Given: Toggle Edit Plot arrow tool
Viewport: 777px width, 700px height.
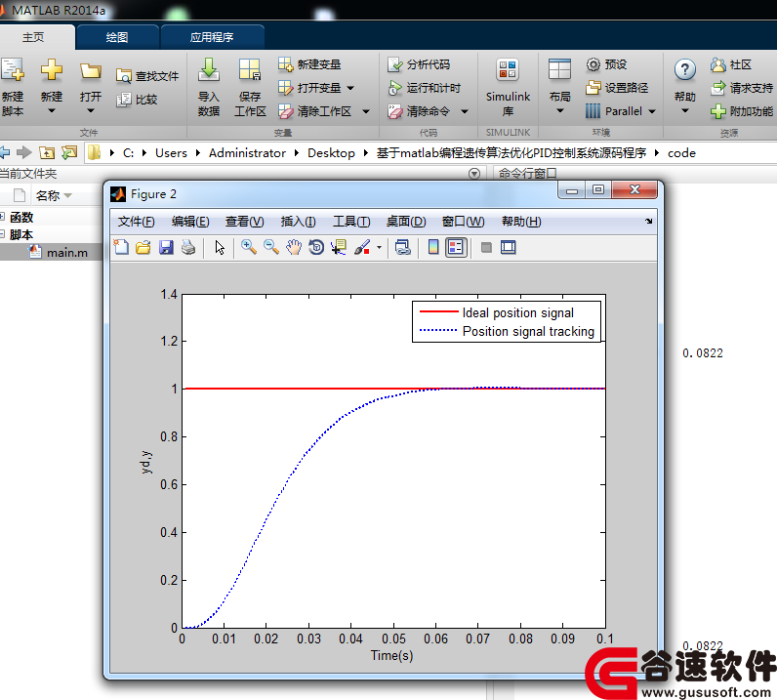Looking at the screenshot, I should point(220,247).
